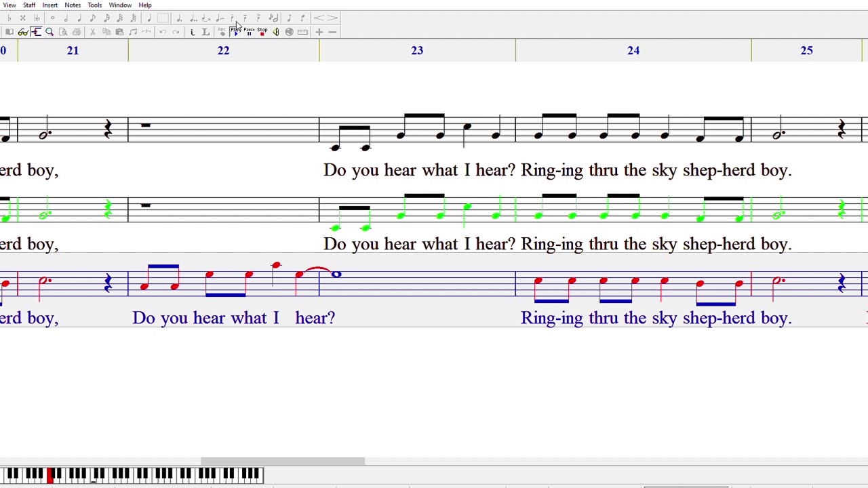Click the printer icon
Viewport: 868px width, 488px height.
pos(77,32)
